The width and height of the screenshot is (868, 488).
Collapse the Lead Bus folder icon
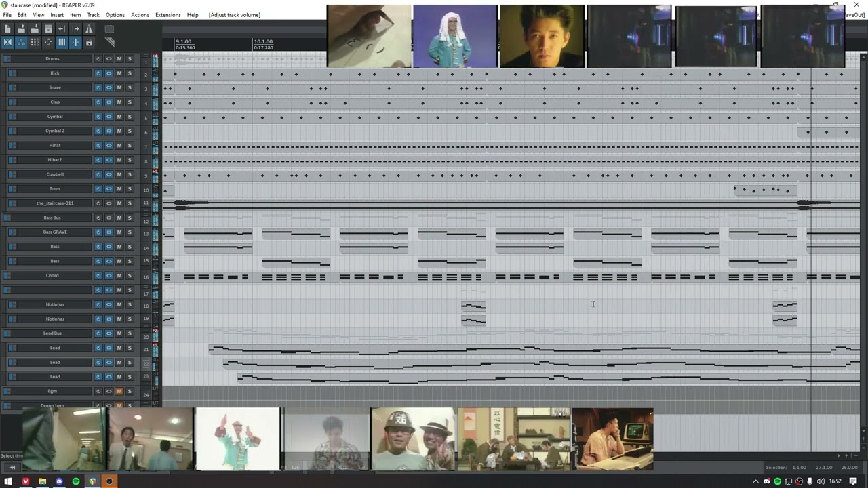tap(7, 333)
